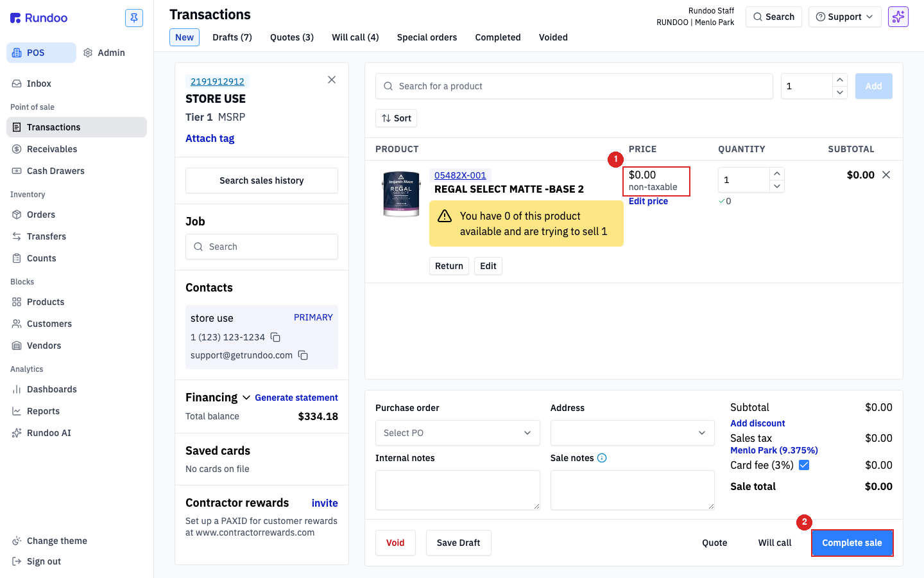Click the Quote button
The image size is (924, 578).
[x=715, y=543]
